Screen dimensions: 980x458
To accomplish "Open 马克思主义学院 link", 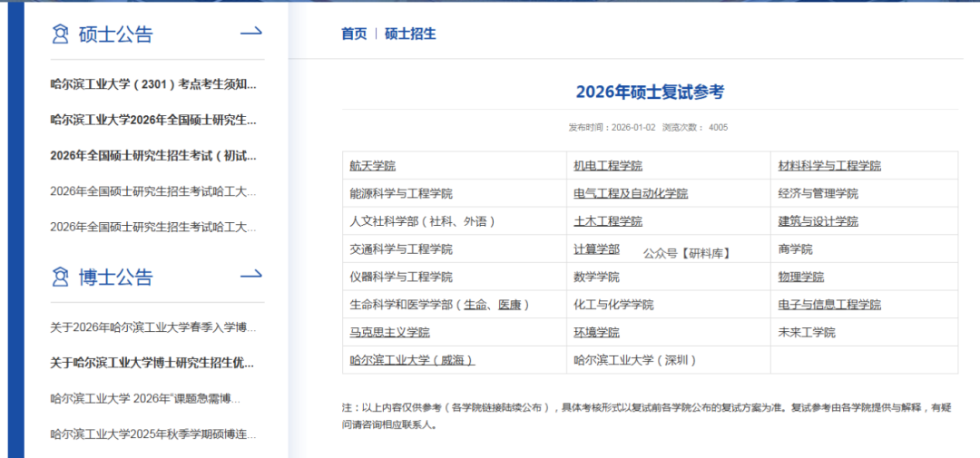I will tap(389, 333).
